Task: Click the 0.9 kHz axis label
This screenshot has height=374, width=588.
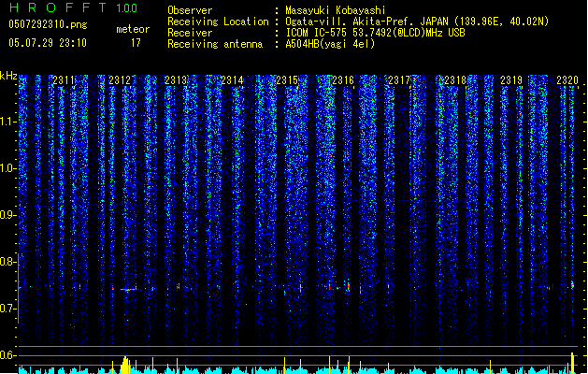Action: [x=7, y=215]
